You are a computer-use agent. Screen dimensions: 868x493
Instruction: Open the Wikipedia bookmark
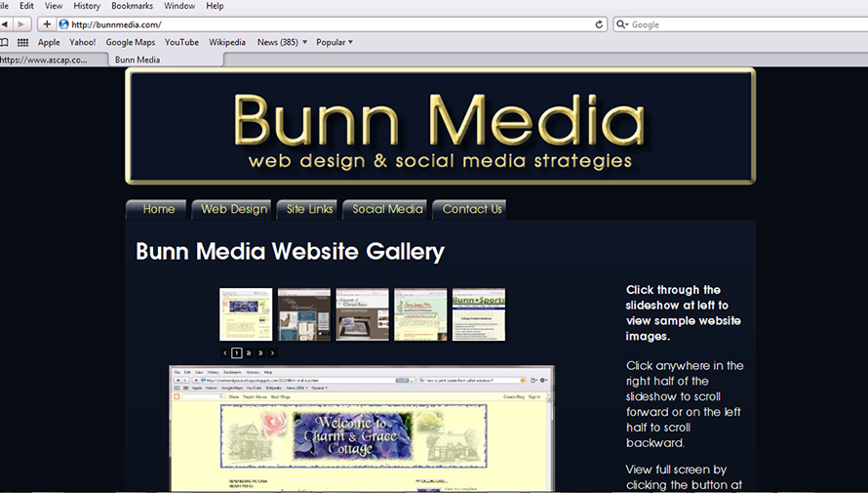point(227,42)
